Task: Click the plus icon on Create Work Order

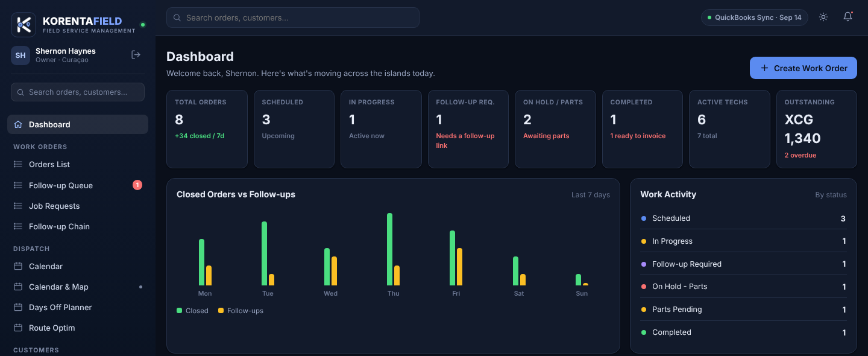Action: tap(765, 68)
